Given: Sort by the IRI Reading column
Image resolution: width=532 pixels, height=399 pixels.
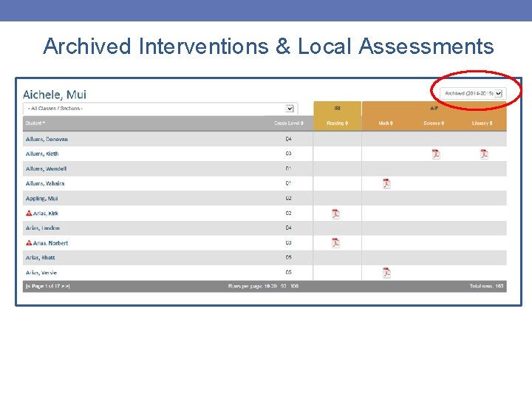Looking at the screenshot, I should pos(337,123).
